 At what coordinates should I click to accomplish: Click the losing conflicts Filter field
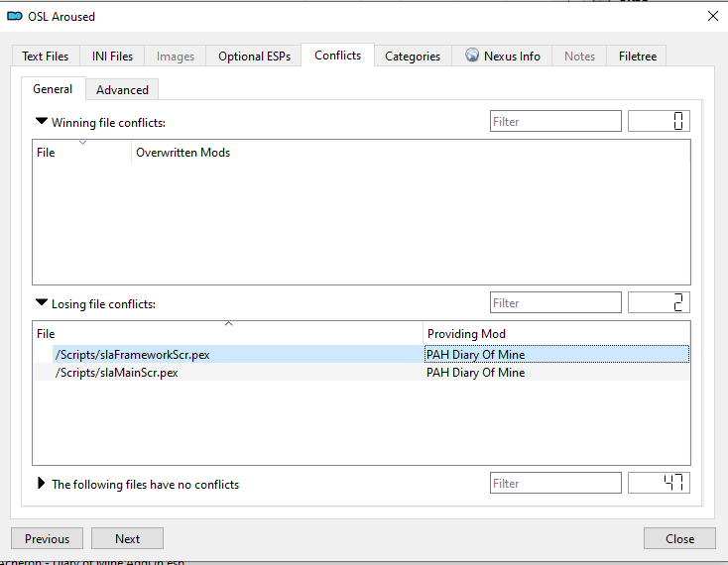coord(555,302)
